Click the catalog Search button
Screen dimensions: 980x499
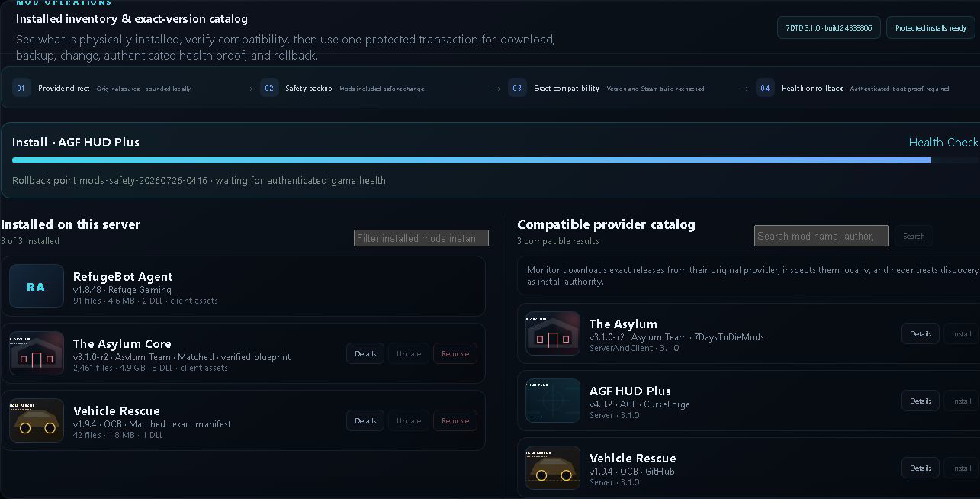click(914, 236)
